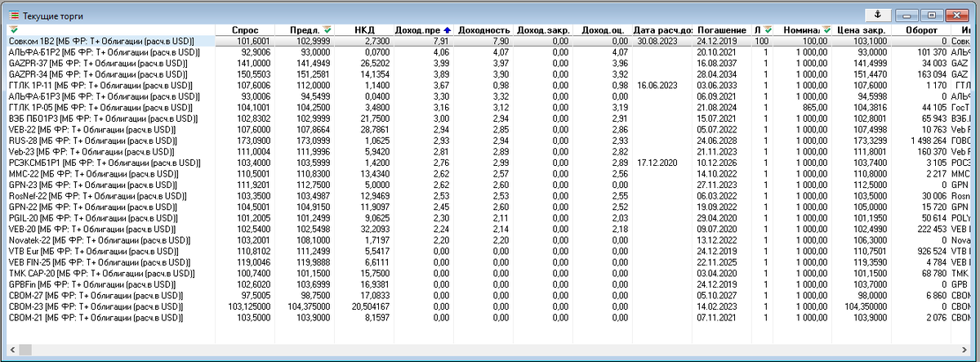Select the MMC-22 row
The width and height of the screenshot is (980, 362).
(490, 173)
